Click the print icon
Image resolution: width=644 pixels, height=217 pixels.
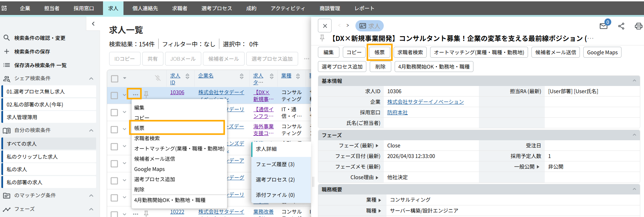(x=638, y=26)
